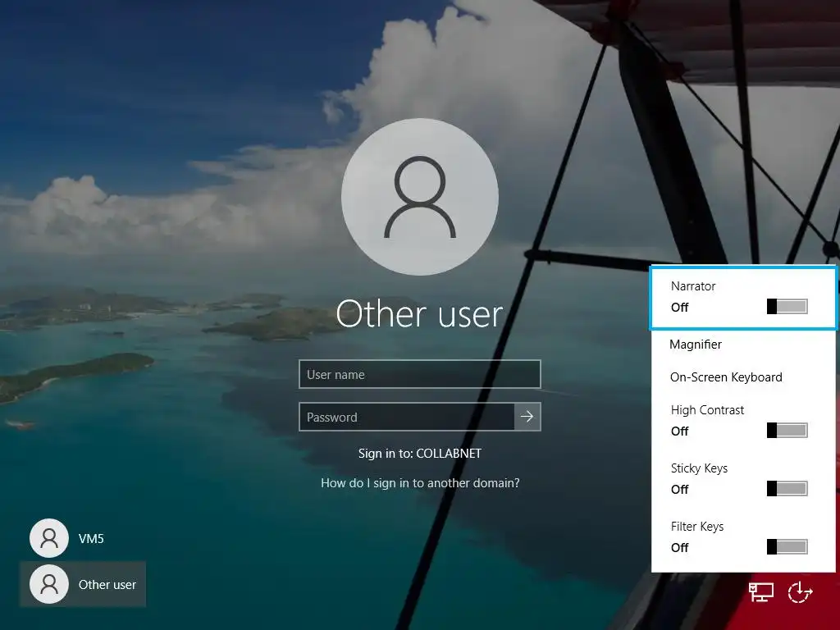The height and width of the screenshot is (630, 840).
Task: Submit password with arrow button
Action: pos(527,417)
